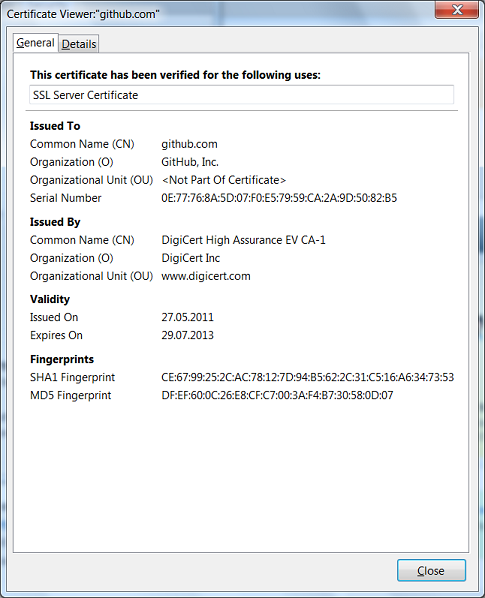The height and width of the screenshot is (598, 485).
Task: Click the Fingerprints heading
Action: [62, 359]
